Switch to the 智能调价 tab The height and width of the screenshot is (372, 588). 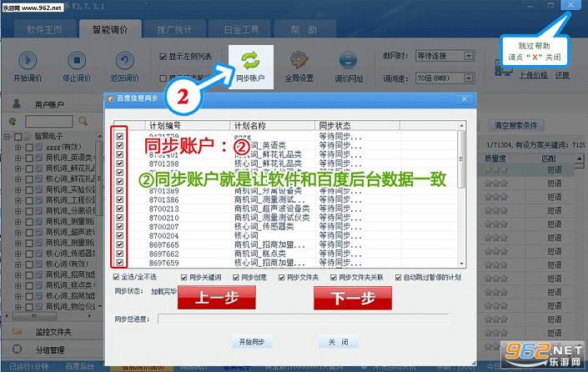[110, 29]
